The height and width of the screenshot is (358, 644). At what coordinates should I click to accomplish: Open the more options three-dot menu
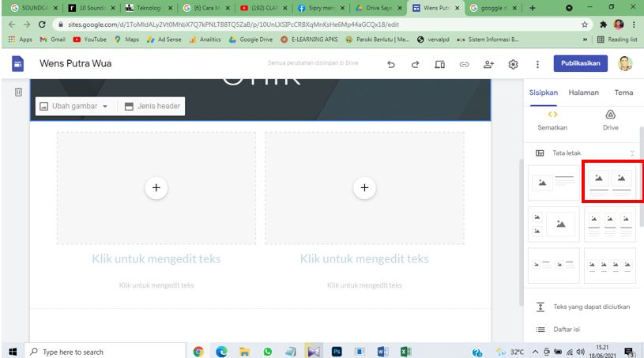pos(537,64)
